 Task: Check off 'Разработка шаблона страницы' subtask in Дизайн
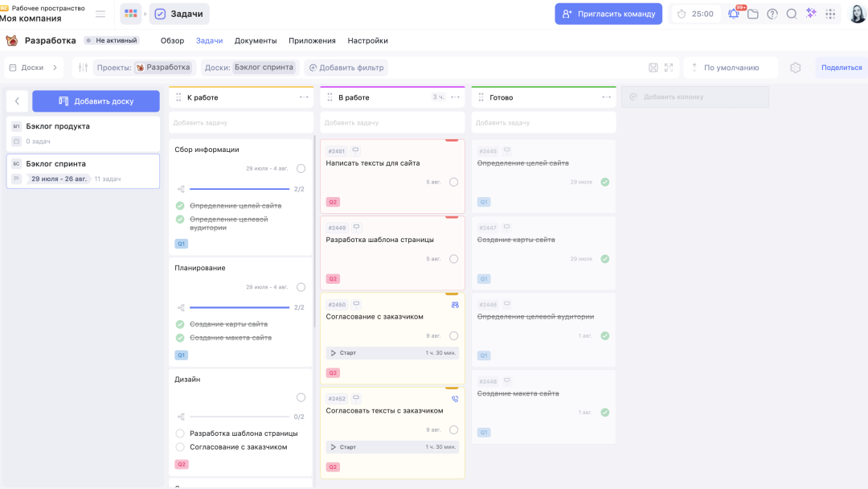[180, 434]
